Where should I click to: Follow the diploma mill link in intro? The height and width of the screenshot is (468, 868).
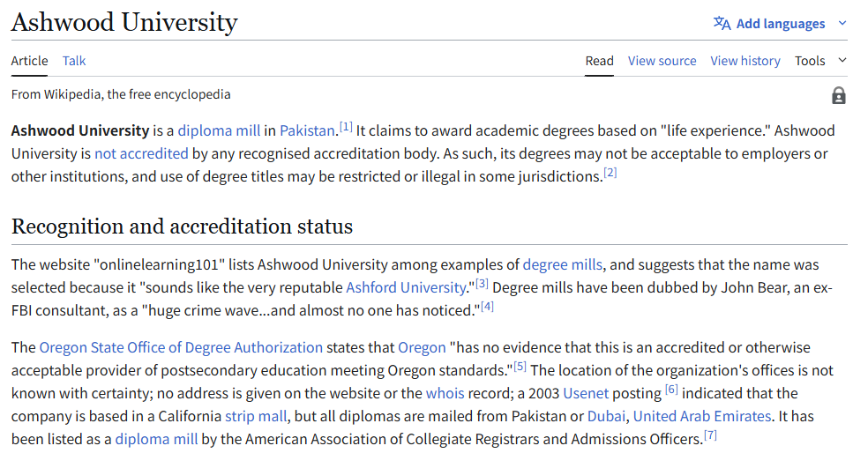click(x=219, y=130)
